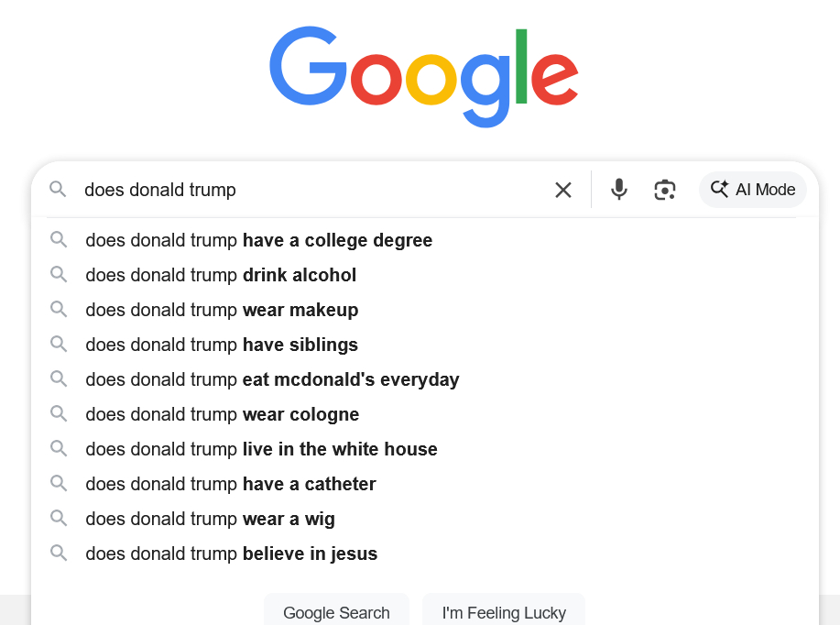Switch to AI Mode
Viewport: 840px width, 625px height.
(752, 190)
